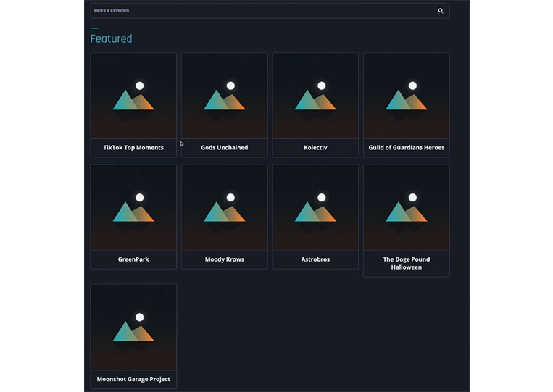This screenshot has width=553, height=392.
Task: Click the TikTok Top Moments title
Action: pos(133,147)
